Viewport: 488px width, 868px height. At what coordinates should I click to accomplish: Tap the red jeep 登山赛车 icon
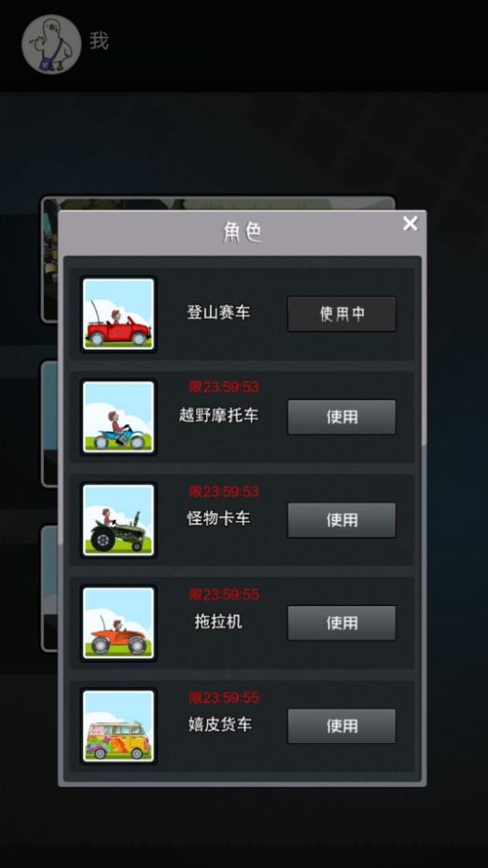[119, 314]
